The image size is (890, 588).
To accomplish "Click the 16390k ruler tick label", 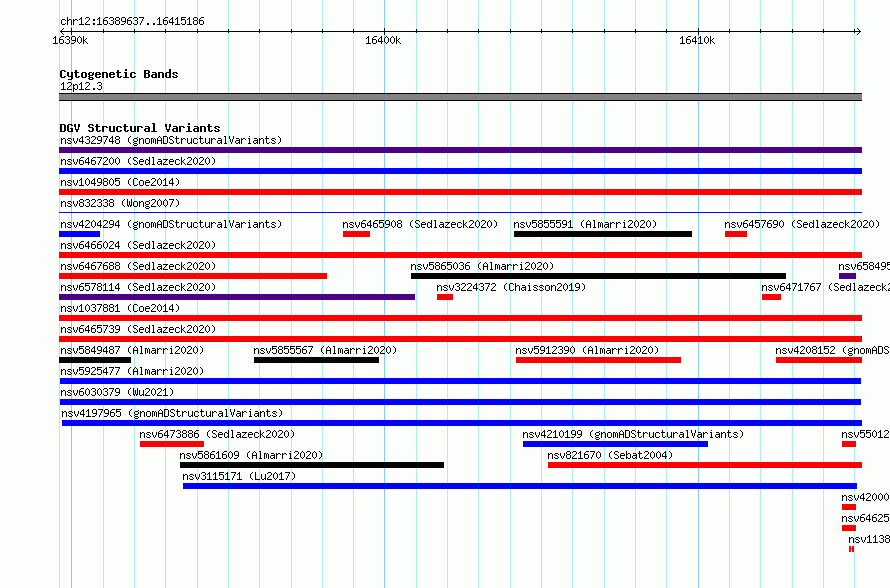I will 70,40.
